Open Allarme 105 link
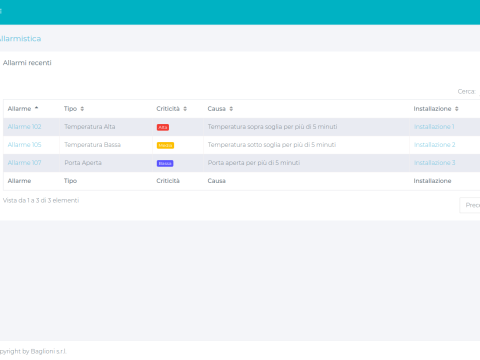 pyautogui.click(x=24, y=145)
